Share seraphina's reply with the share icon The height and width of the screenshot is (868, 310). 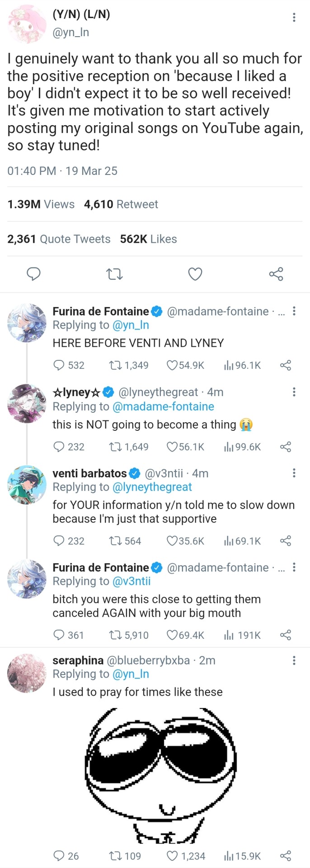(x=286, y=856)
